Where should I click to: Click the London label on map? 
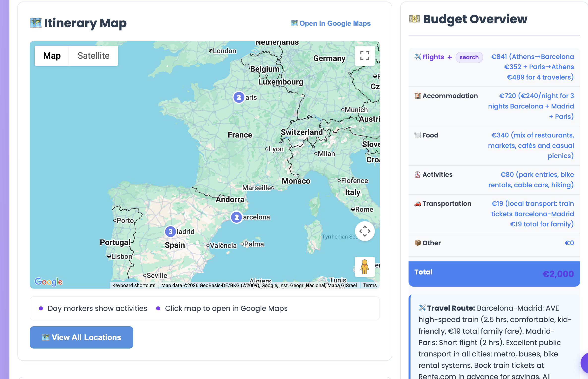224,51
